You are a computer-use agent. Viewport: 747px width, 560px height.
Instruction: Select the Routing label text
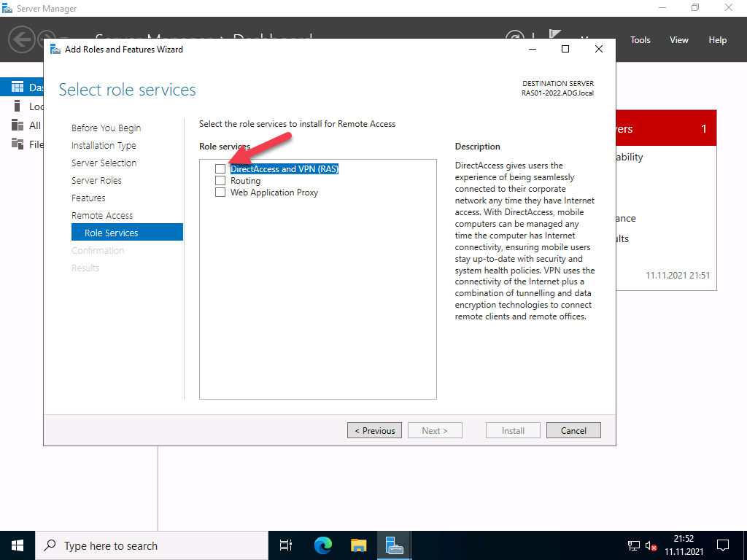pyautogui.click(x=245, y=181)
